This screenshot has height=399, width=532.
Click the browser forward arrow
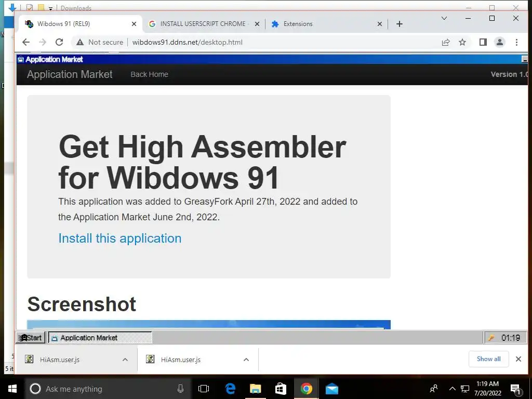coord(43,42)
